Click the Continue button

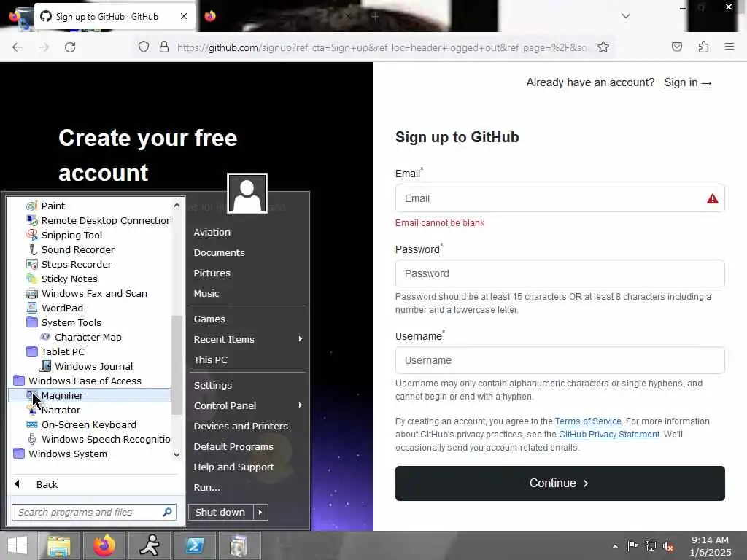click(x=560, y=483)
